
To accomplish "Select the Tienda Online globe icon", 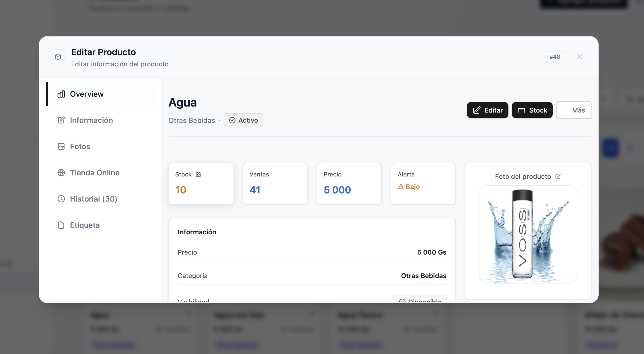I will coord(61,173).
